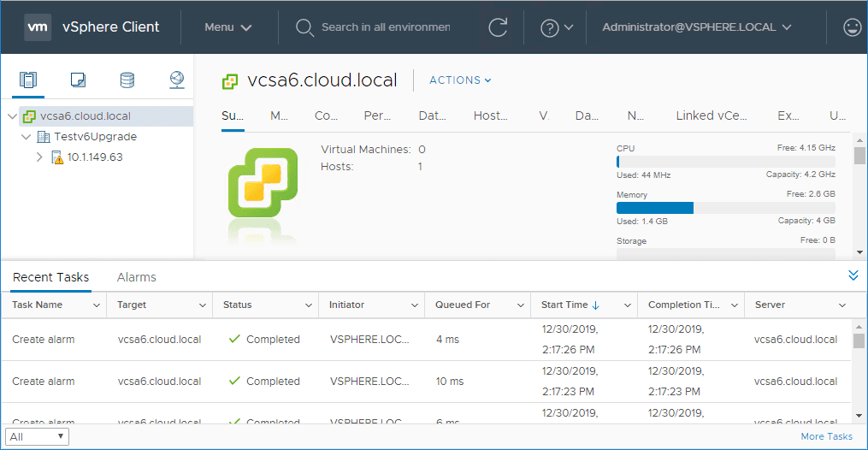Image resolution: width=868 pixels, height=450 pixels.
Task: Open the All filter dropdown
Action: (x=38, y=436)
